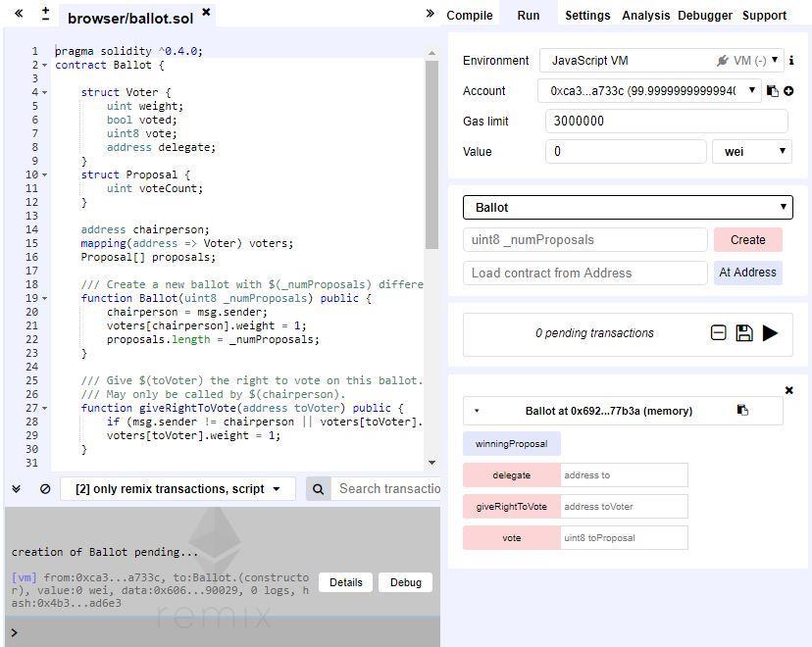
Task: Collapse the terminal with double-down chevron icon
Action: [16, 488]
